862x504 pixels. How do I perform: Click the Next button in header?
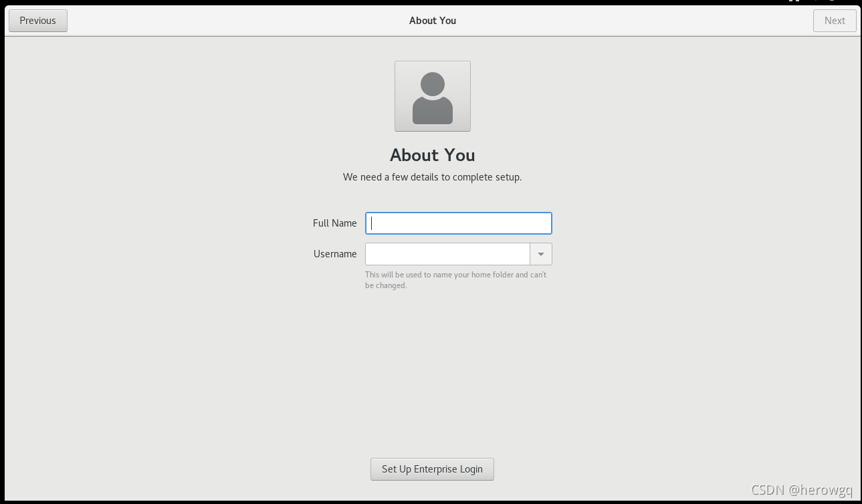(x=835, y=21)
